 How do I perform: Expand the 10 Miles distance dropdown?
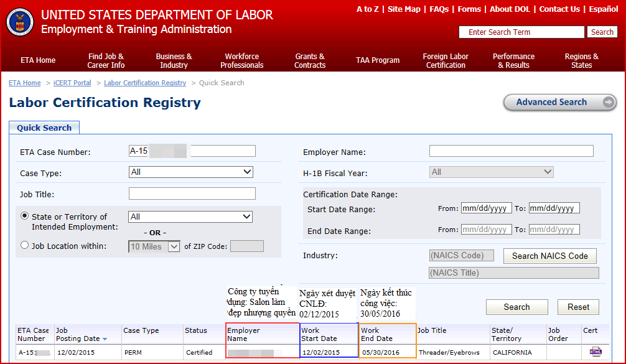coord(154,246)
